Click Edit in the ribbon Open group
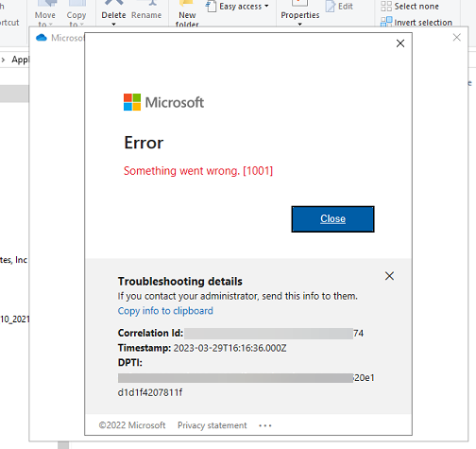The image size is (476, 449). coord(339,7)
